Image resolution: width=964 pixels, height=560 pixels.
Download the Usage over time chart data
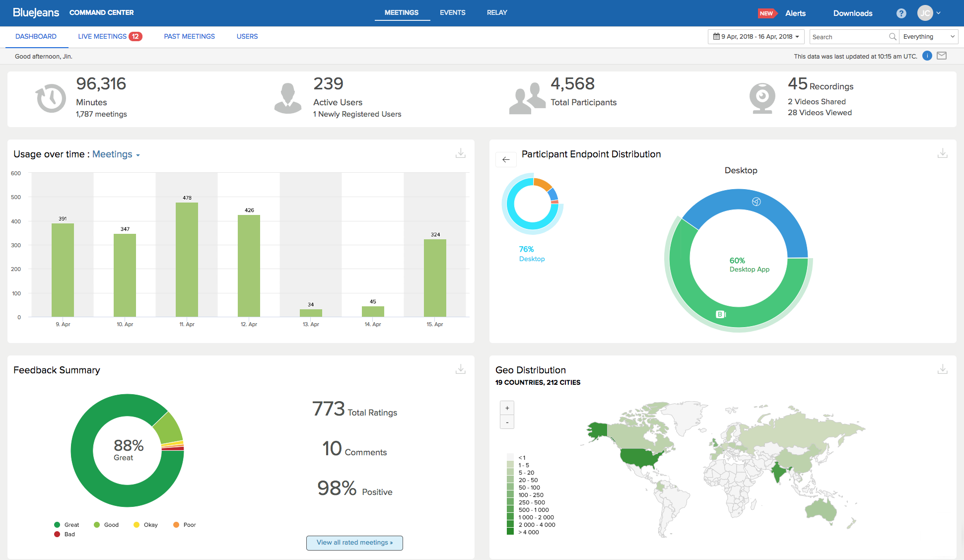click(x=461, y=153)
